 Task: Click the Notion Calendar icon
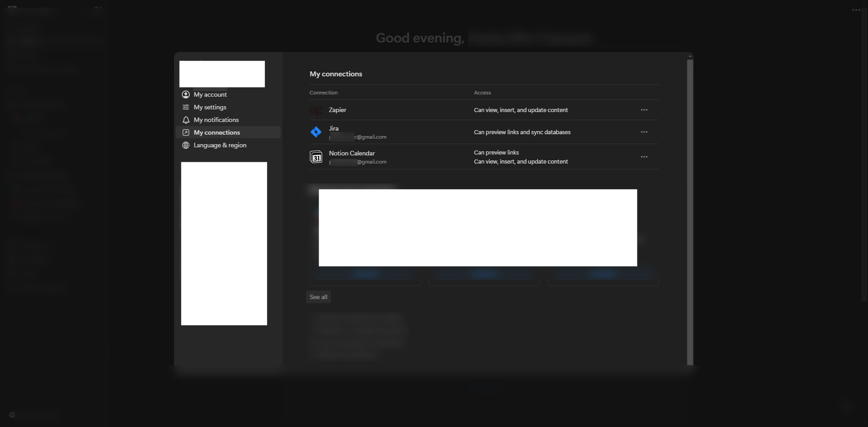coord(316,157)
